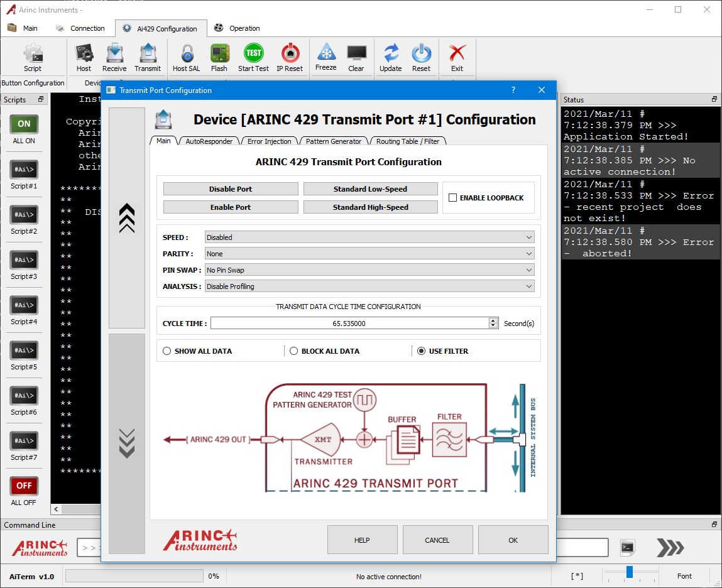Click the Update icon in the toolbar
The width and height of the screenshot is (722, 588).
click(x=391, y=57)
